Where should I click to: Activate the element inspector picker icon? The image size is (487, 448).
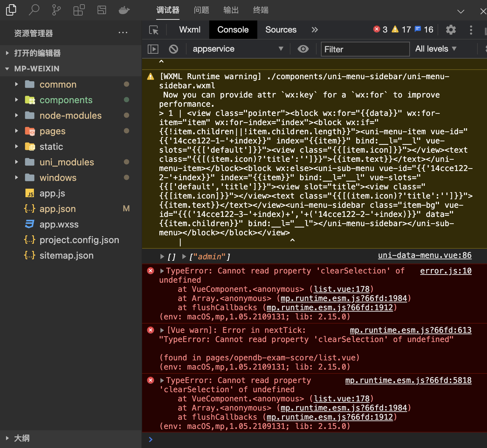(x=154, y=30)
